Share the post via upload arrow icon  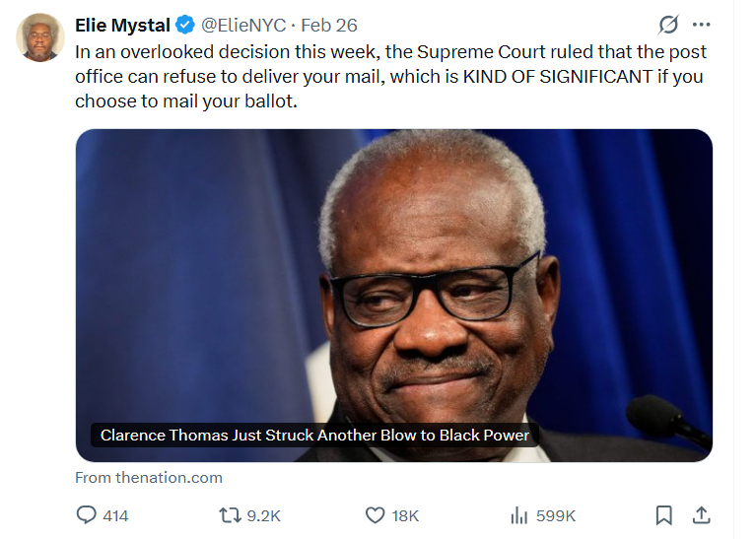click(701, 515)
